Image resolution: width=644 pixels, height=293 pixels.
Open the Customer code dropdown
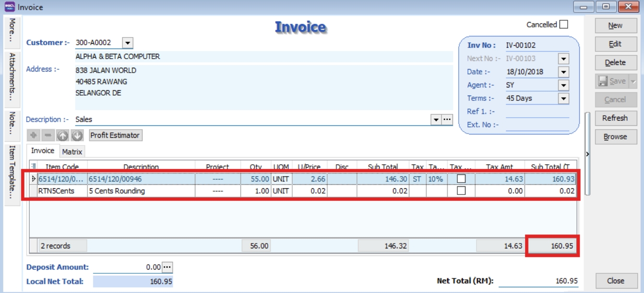[128, 43]
